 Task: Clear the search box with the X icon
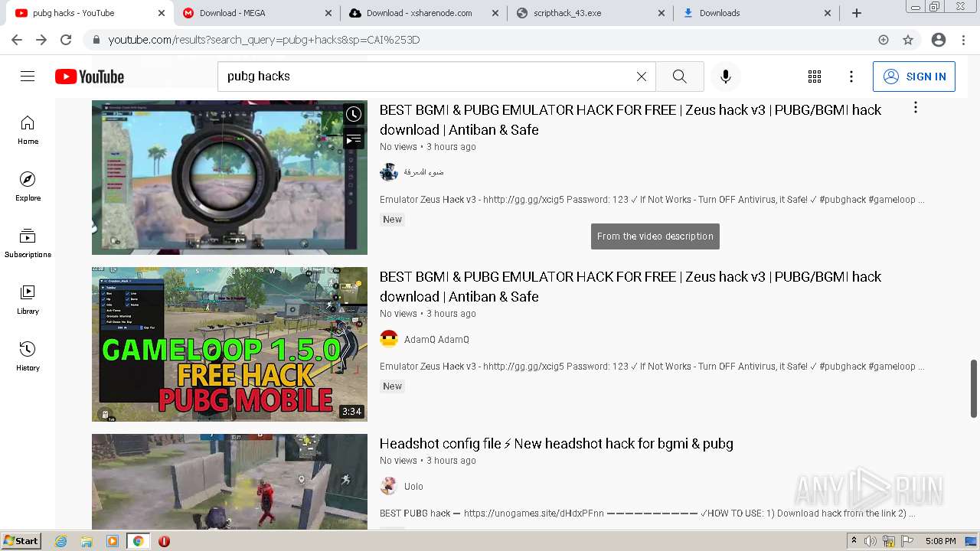[x=642, y=77]
